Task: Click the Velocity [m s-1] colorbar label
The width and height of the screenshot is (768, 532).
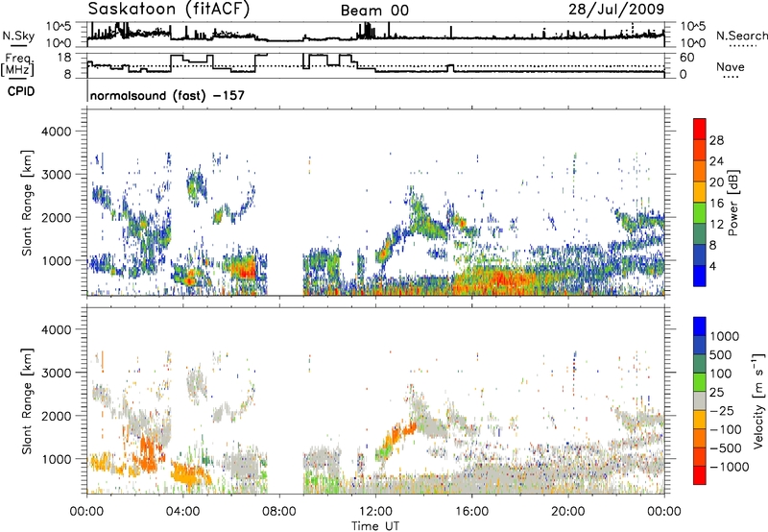Action: pyautogui.click(x=758, y=400)
